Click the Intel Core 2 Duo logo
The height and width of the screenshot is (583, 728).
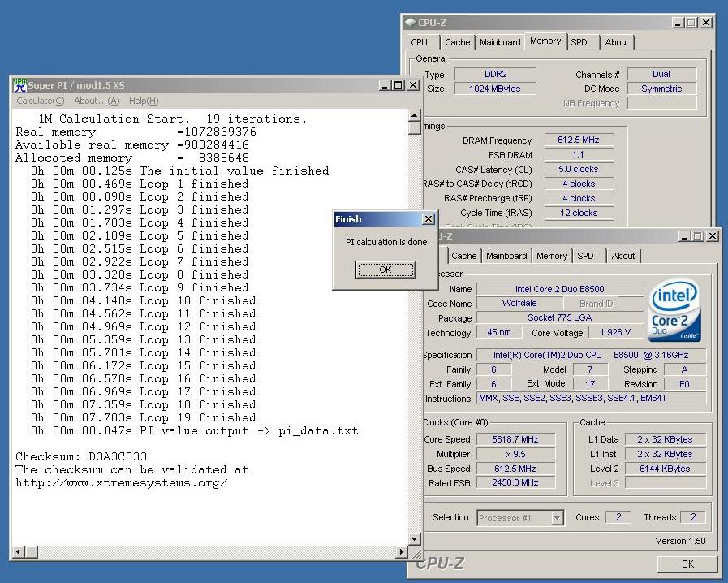[x=675, y=310]
